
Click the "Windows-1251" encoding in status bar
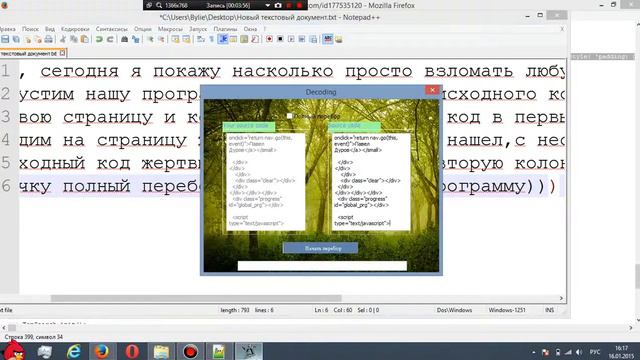507,310
